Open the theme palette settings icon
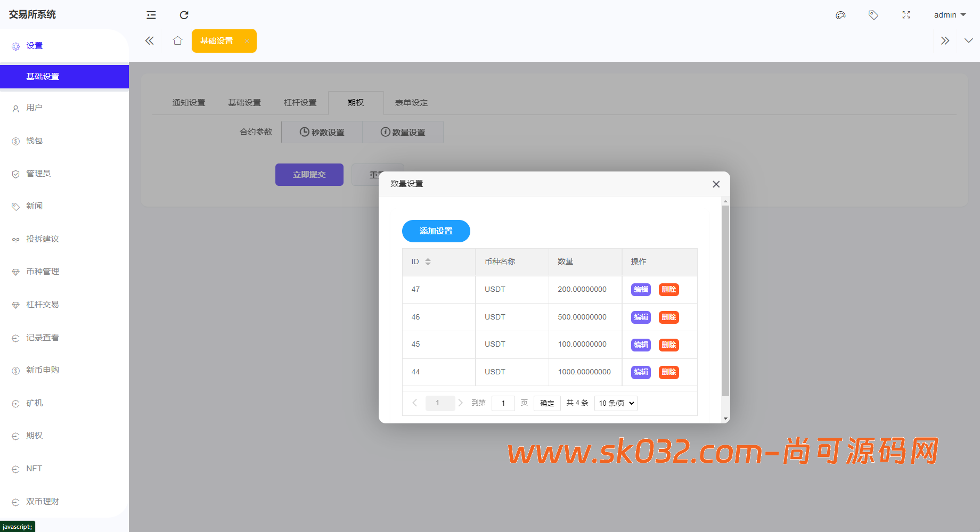980x532 pixels. click(840, 15)
